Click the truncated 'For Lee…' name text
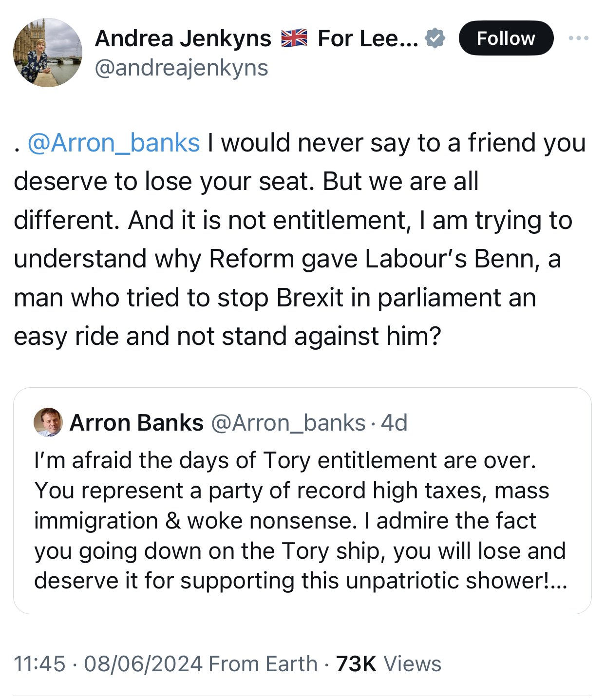Image resolution: width=605 pixels, height=700 pixels. [367, 38]
